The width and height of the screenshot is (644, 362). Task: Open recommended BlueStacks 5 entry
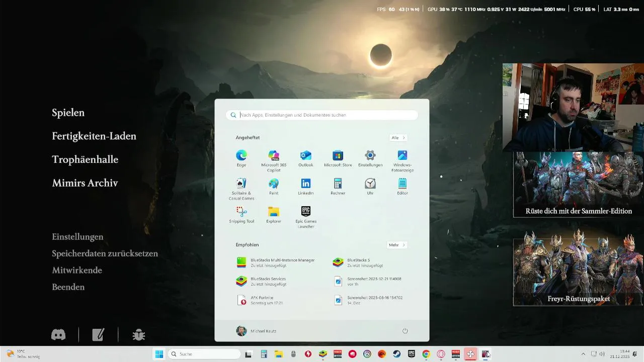(358, 262)
